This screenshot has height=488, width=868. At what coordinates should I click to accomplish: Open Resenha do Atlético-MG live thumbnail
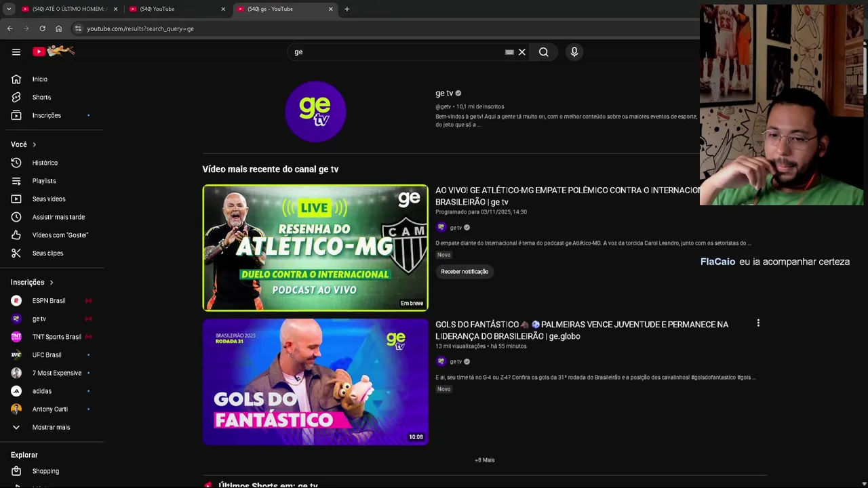(x=315, y=247)
